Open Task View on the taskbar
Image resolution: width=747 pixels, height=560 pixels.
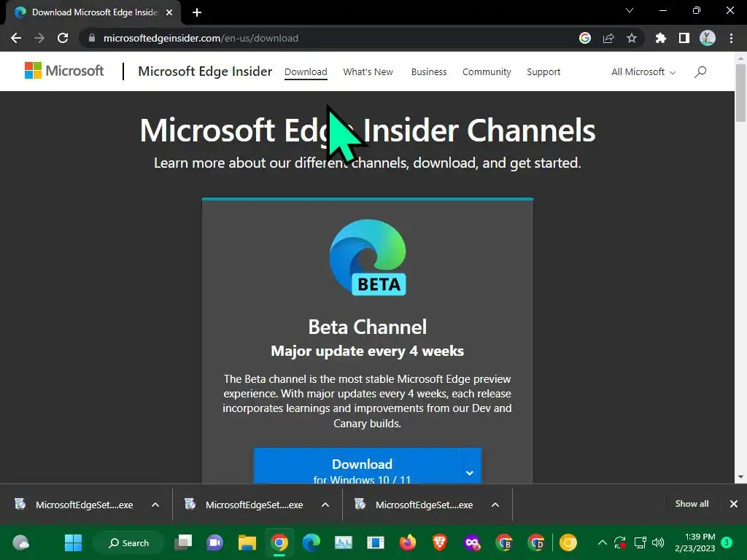point(183,542)
